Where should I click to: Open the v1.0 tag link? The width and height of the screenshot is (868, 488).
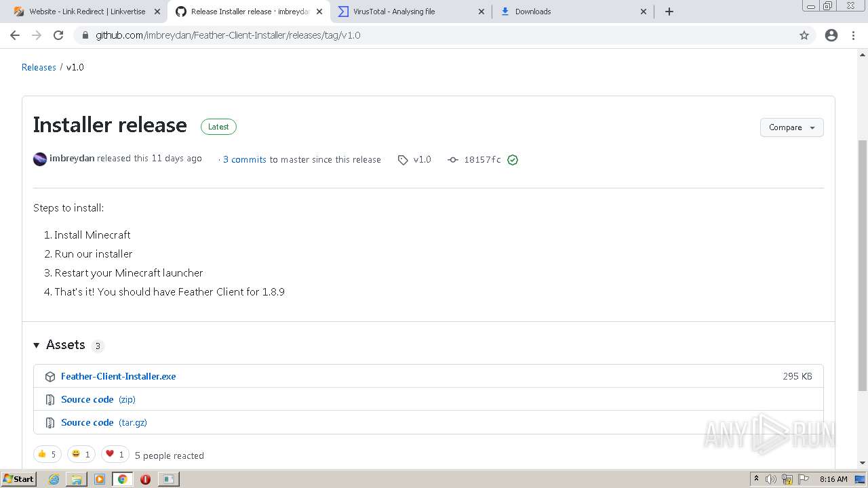point(422,160)
